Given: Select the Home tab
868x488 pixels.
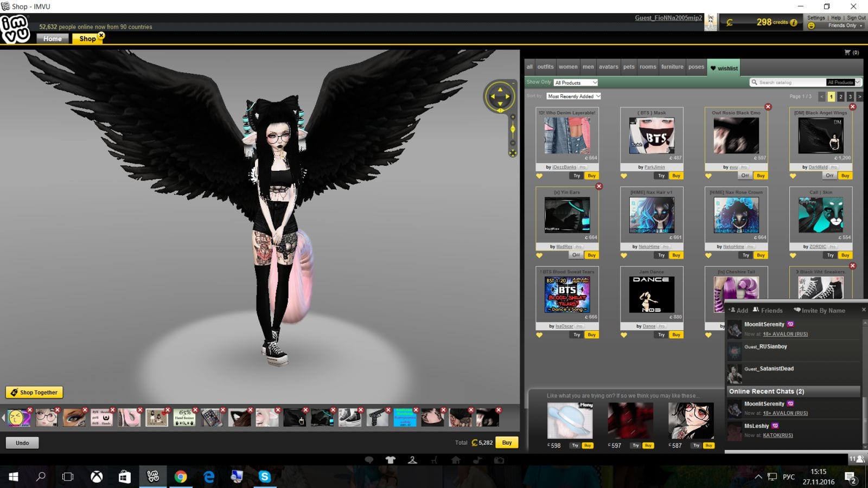Looking at the screenshot, I should pyautogui.click(x=53, y=38).
